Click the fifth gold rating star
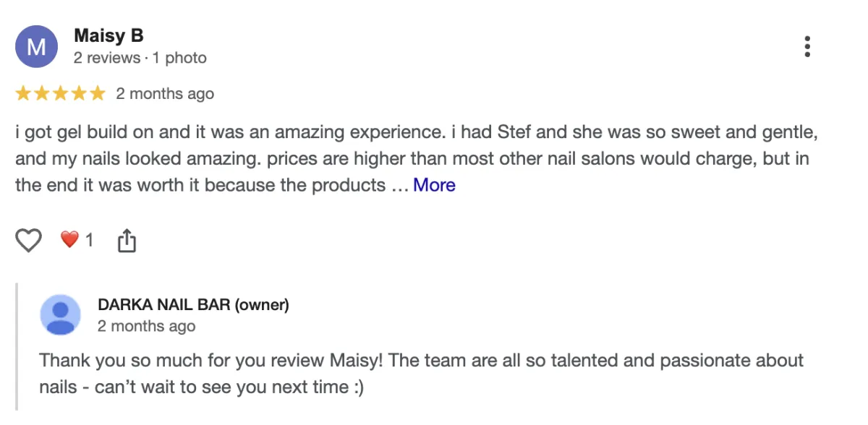Image resolution: width=868 pixels, height=425 pixels. pos(97,93)
